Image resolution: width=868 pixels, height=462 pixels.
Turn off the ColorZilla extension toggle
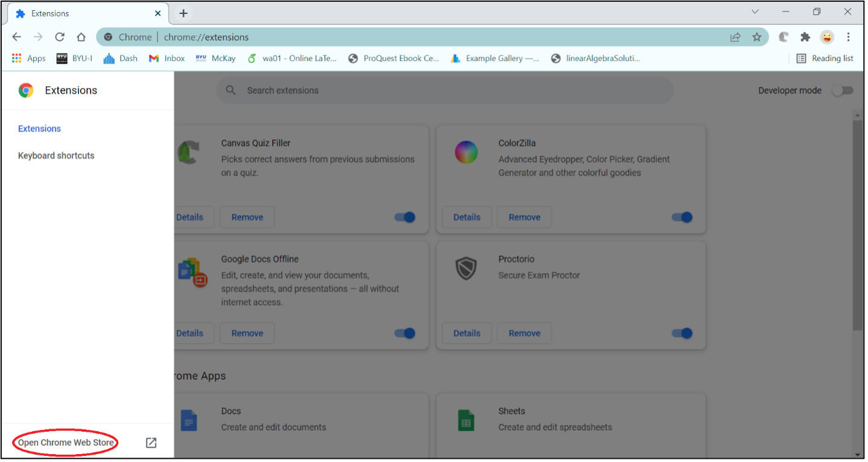pyautogui.click(x=682, y=217)
